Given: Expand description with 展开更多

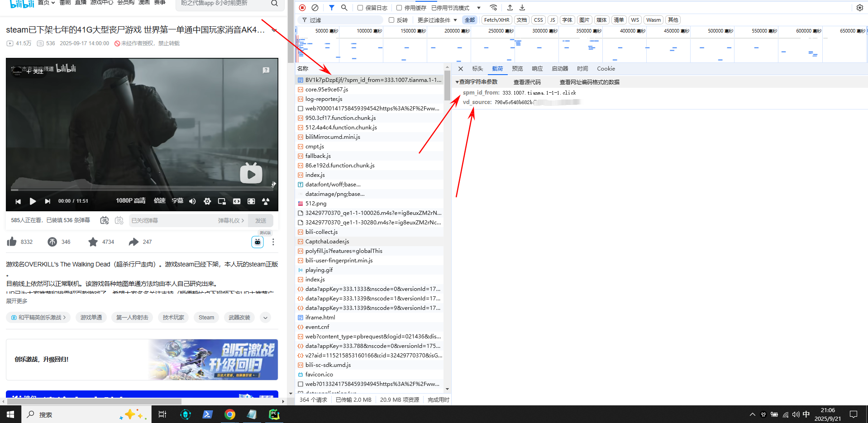Looking at the screenshot, I should (x=17, y=301).
